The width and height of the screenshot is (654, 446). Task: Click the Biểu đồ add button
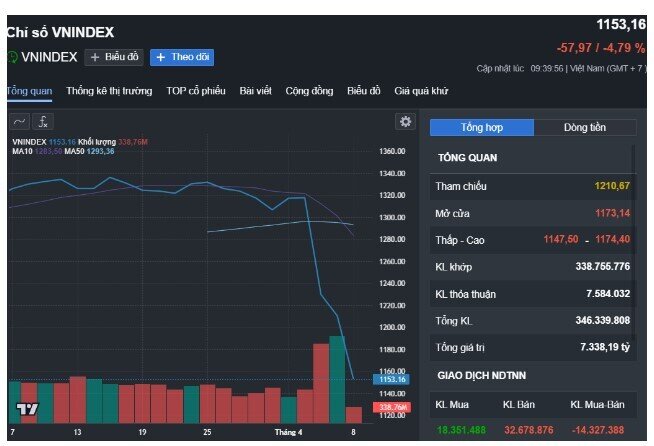coord(114,57)
